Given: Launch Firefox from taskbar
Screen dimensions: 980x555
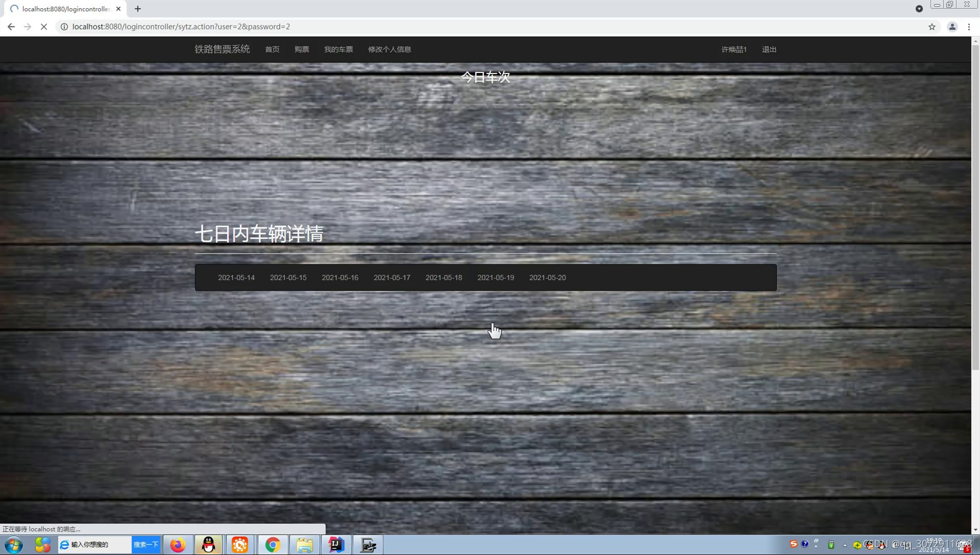Looking at the screenshot, I should point(178,545).
